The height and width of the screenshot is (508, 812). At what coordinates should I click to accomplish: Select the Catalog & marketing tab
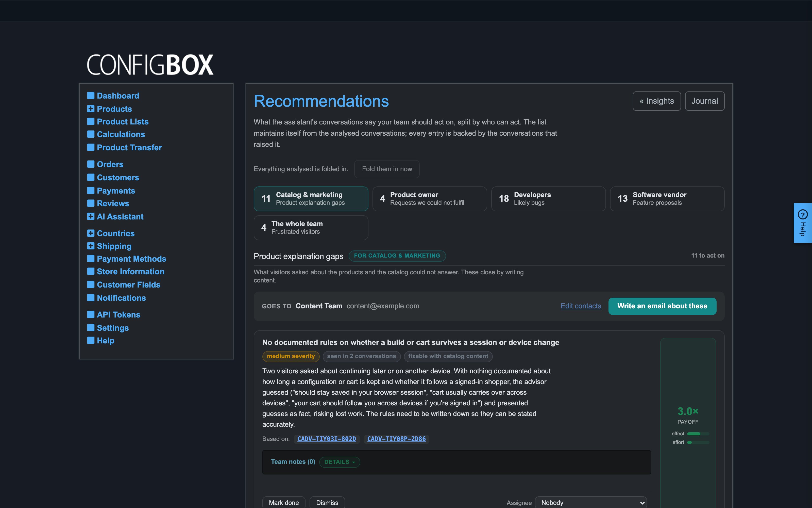[311, 199]
